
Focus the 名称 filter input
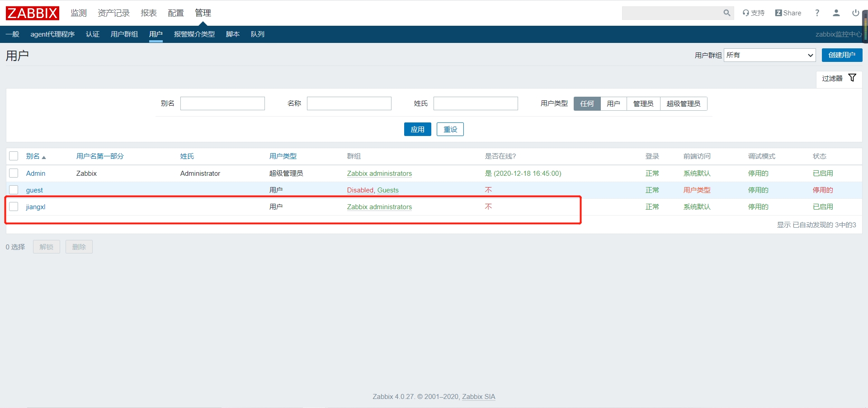(x=349, y=103)
